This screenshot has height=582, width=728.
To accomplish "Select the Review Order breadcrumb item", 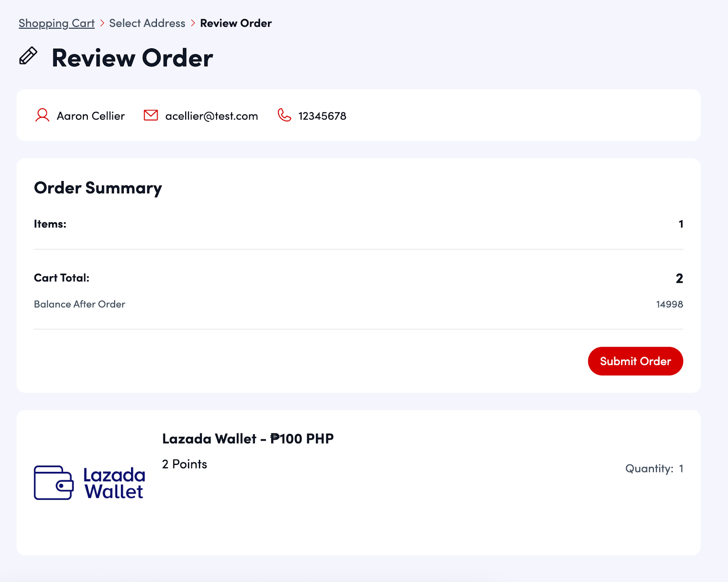I will 236,23.
